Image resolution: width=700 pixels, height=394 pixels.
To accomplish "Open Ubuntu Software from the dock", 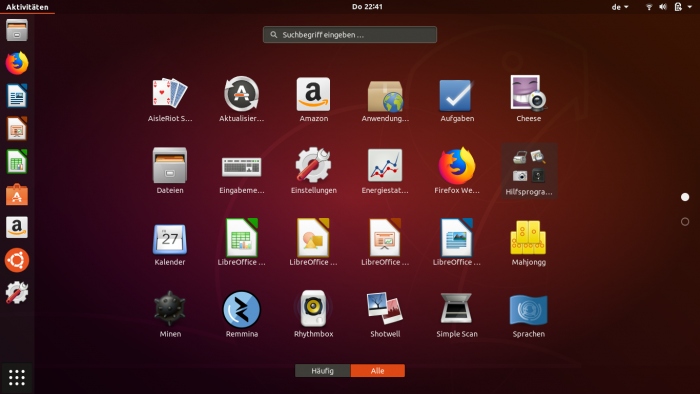I will 17,195.
